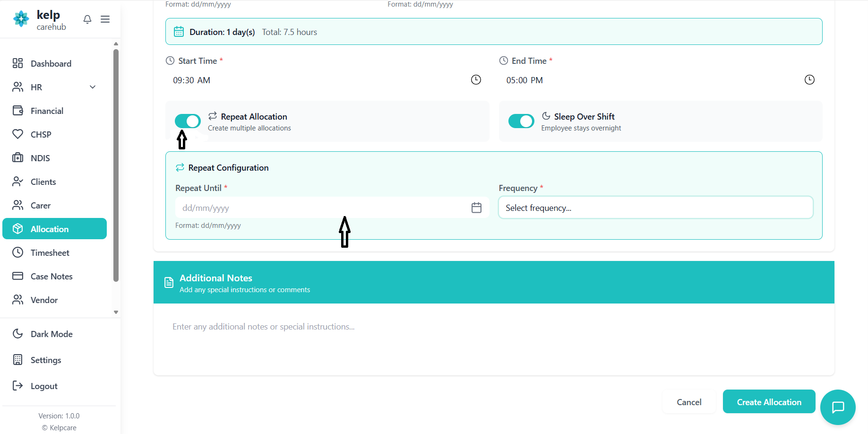Viewport: 868px width, 434px height.
Task: Open End Time clock picker icon
Action: tap(809, 80)
